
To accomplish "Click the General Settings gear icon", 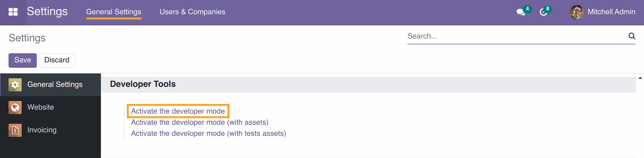I will coord(15,85).
